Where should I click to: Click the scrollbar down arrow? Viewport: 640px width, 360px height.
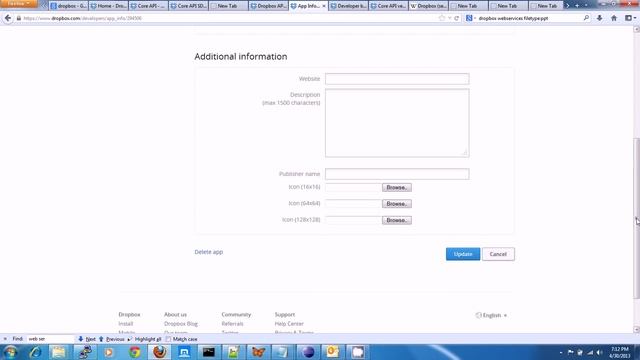click(636, 329)
